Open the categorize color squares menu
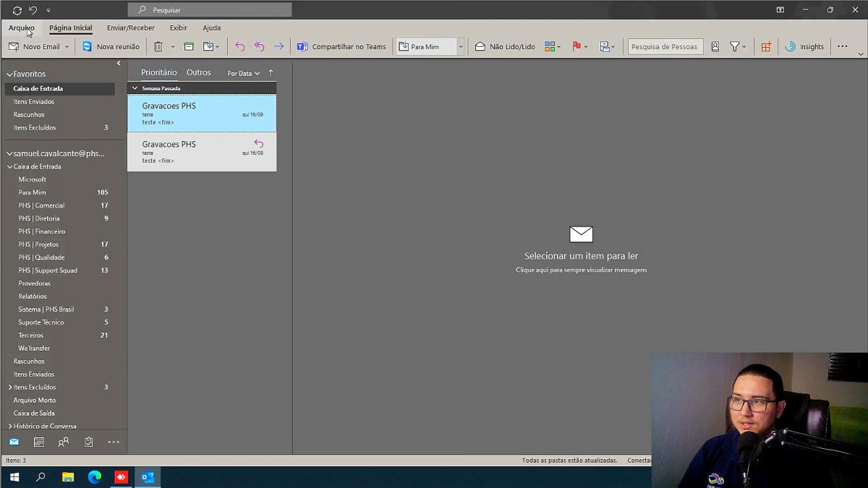The height and width of the screenshot is (488, 868). coord(553,46)
